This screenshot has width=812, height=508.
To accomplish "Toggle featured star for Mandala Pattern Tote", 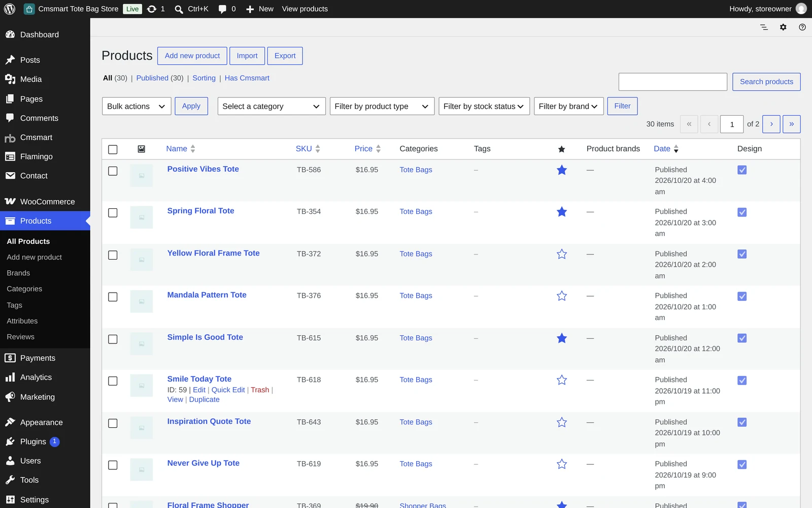I will pyautogui.click(x=561, y=296).
